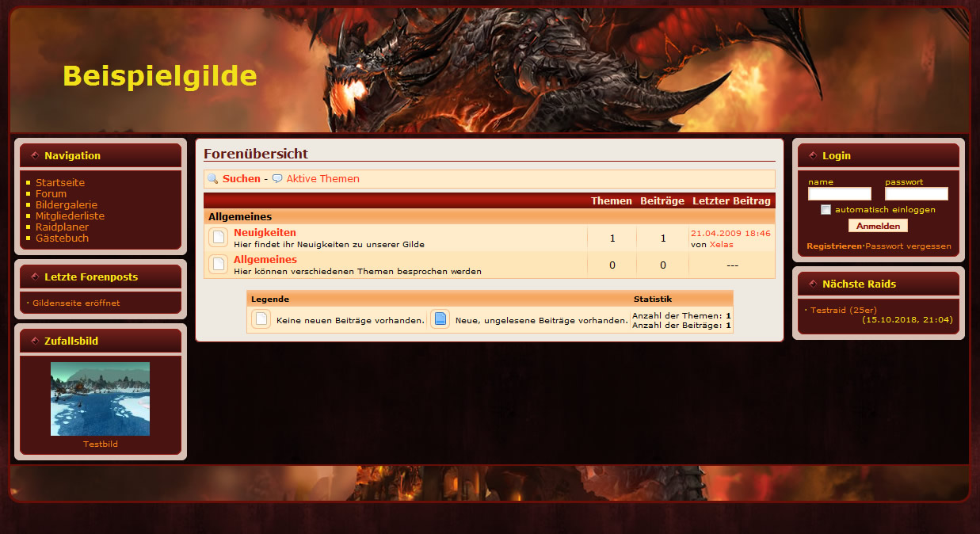This screenshot has height=534, width=980.
Task: Open the Gildenseite eröffnet forum post
Action: pos(77,303)
